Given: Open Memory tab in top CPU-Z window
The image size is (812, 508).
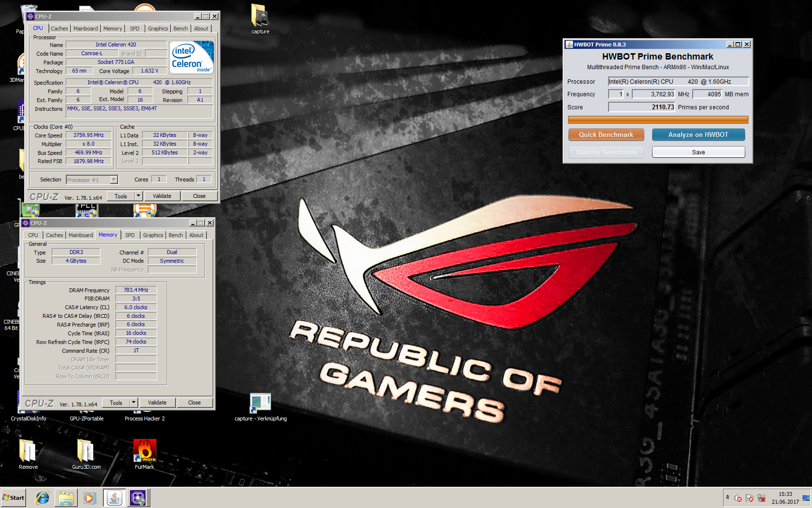Looking at the screenshot, I should pos(113,29).
